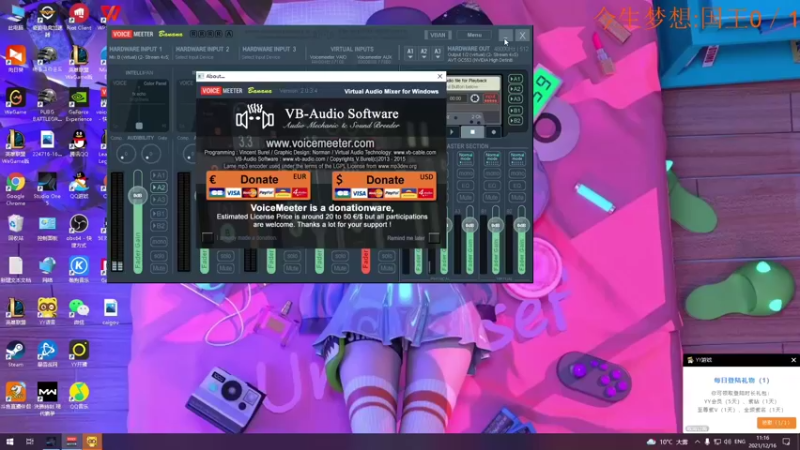
Task: Click the B2 master fader gain knob
Action: point(521,225)
